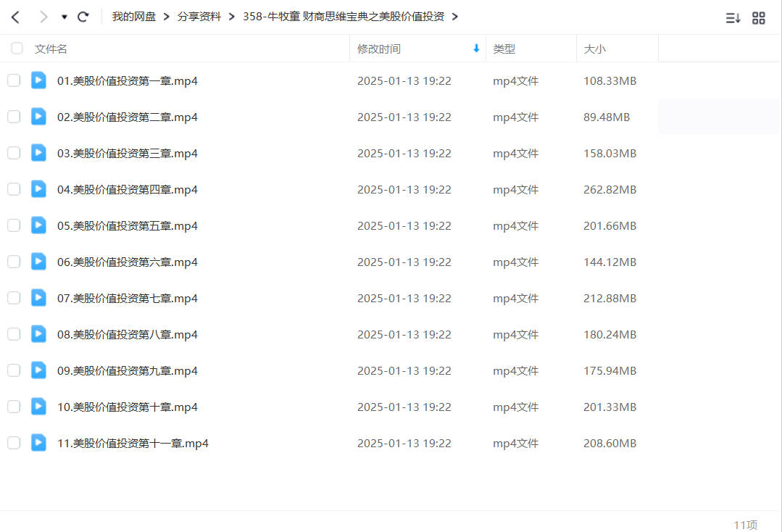Open the sort order menu icon

pos(733,18)
